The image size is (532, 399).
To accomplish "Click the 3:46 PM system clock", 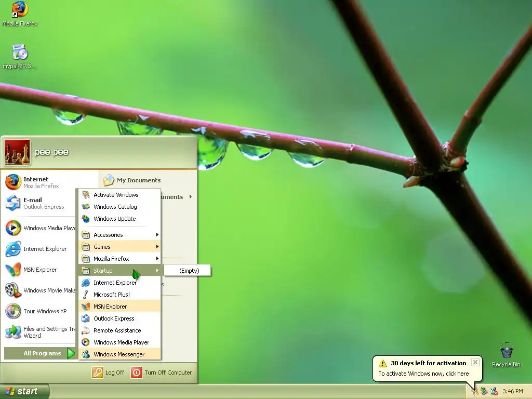I will tap(513, 392).
